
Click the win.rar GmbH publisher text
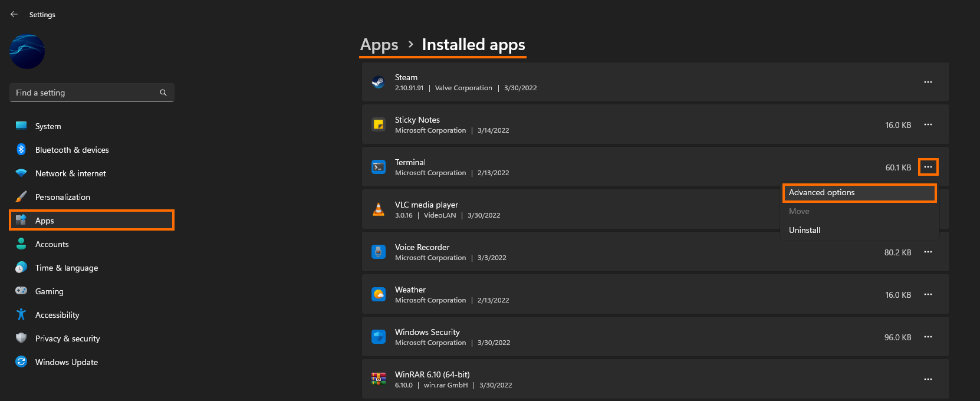[446, 385]
